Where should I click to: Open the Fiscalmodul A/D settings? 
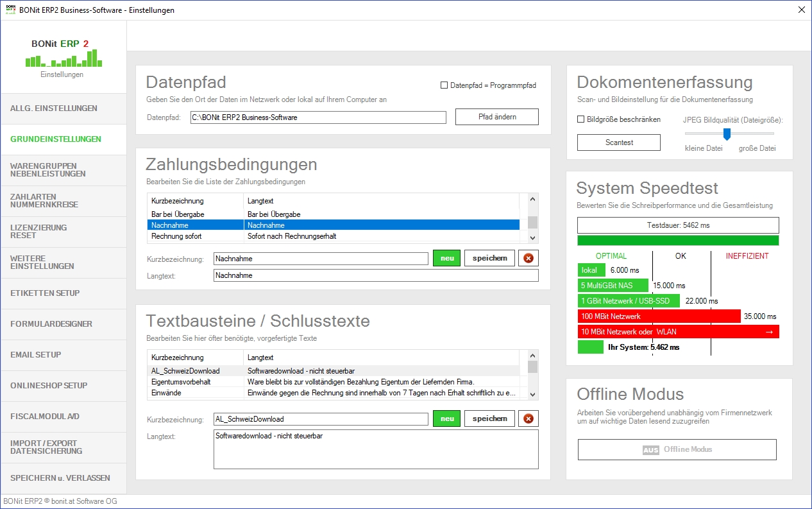coord(63,417)
